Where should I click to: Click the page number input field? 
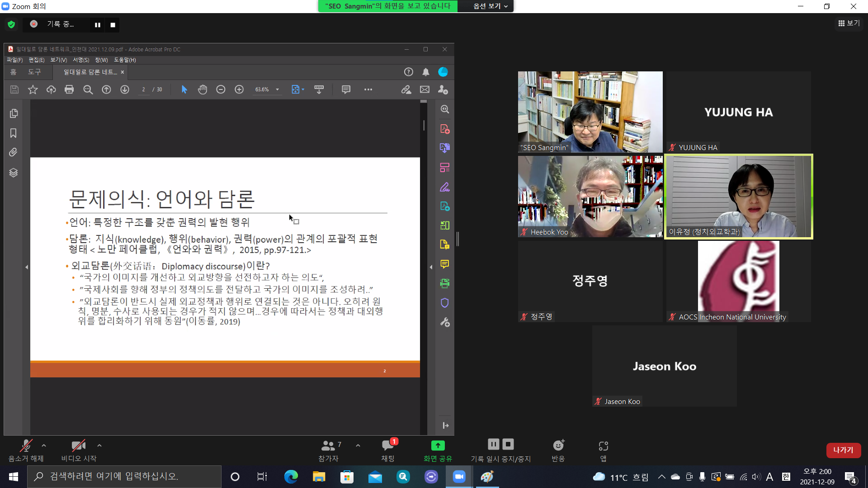pos(144,89)
